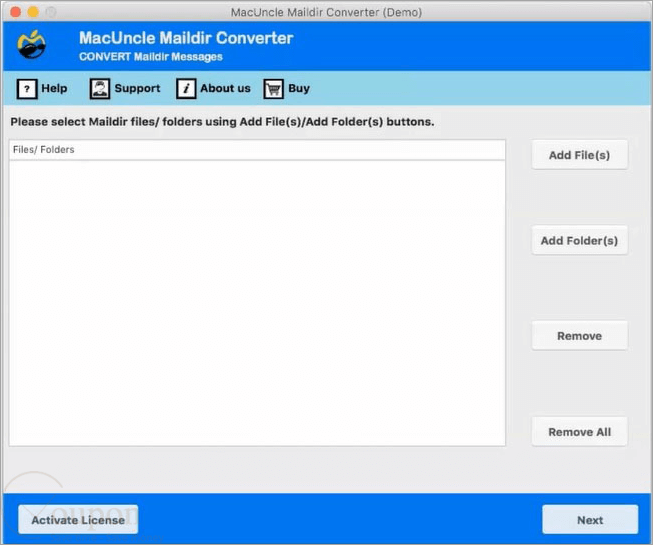Click the About us info icon
Viewport: 653px width, 545px height.
pyautogui.click(x=186, y=89)
